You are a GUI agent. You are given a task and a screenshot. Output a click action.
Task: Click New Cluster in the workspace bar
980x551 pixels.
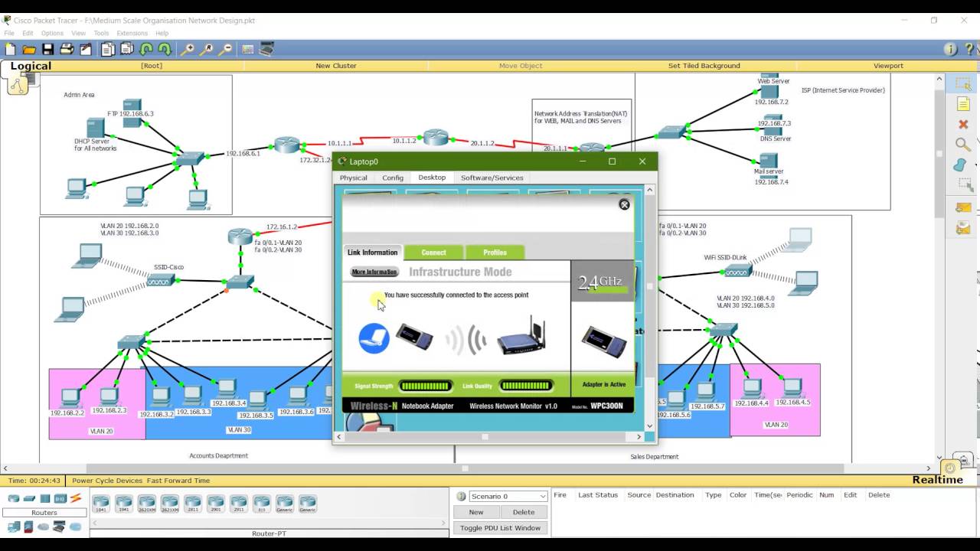336,66
